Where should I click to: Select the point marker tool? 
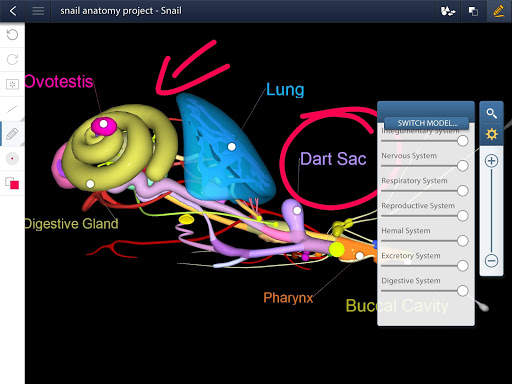[x=12, y=158]
